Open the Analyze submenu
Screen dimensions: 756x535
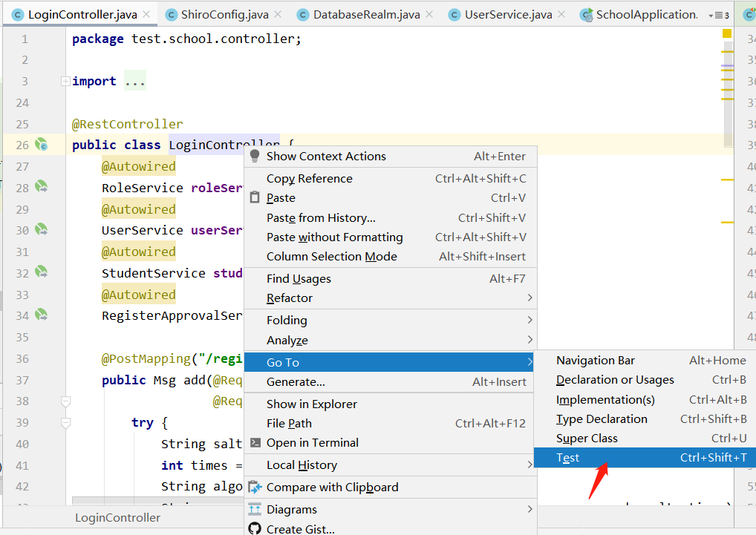coord(391,340)
